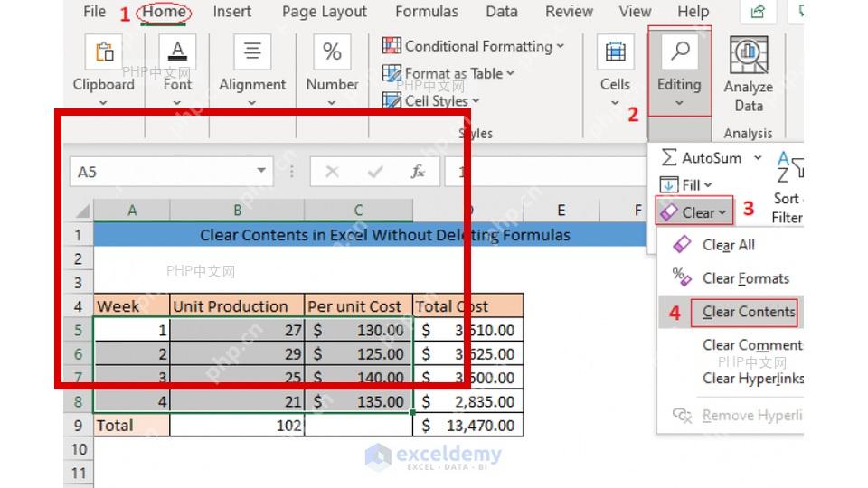Click the 'Unit Production' header cell

237,306
